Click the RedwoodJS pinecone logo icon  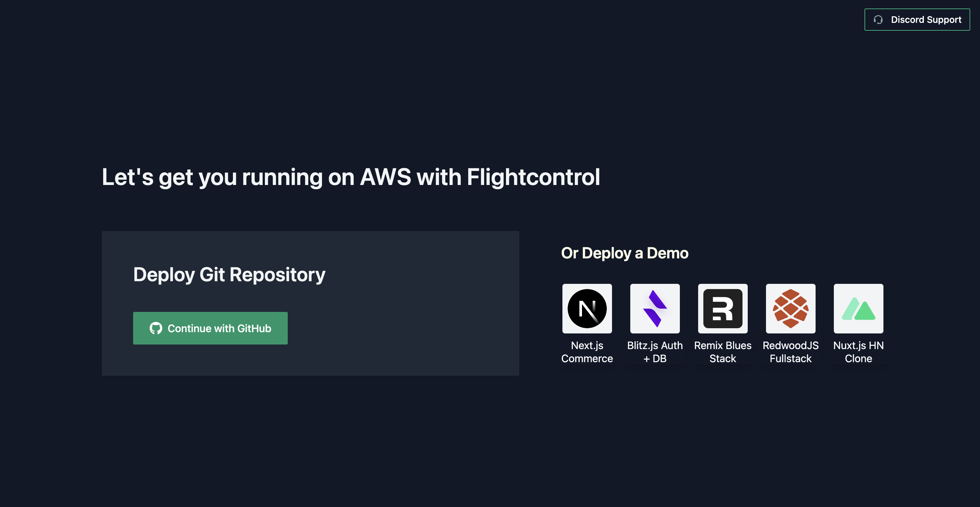[x=790, y=308]
